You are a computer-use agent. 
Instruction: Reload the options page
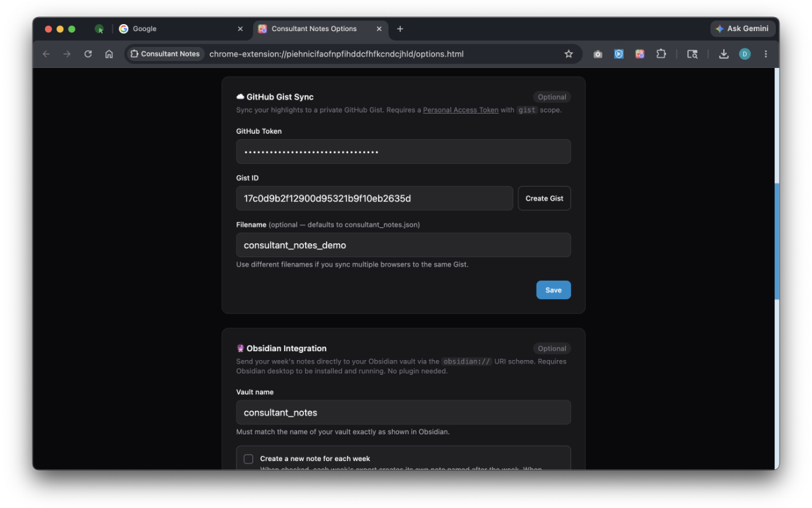[x=88, y=54]
